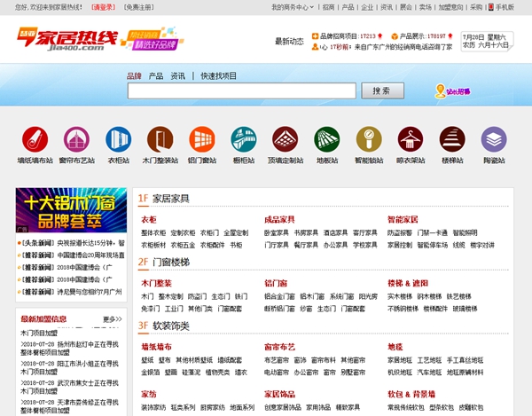Open the 墙纸墙布 category heading
Viewport: 532px width, 416px height.
156,347
